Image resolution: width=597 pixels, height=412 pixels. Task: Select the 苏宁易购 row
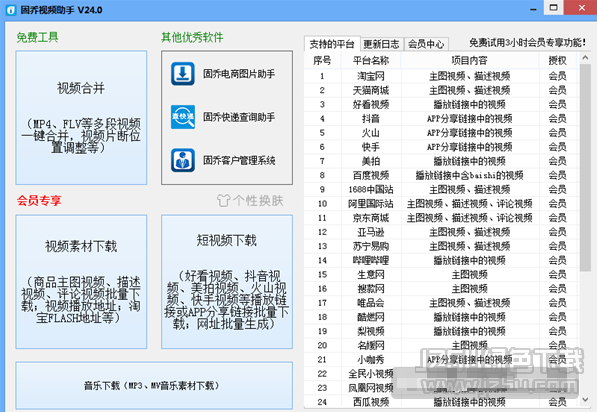tap(442, 246)
